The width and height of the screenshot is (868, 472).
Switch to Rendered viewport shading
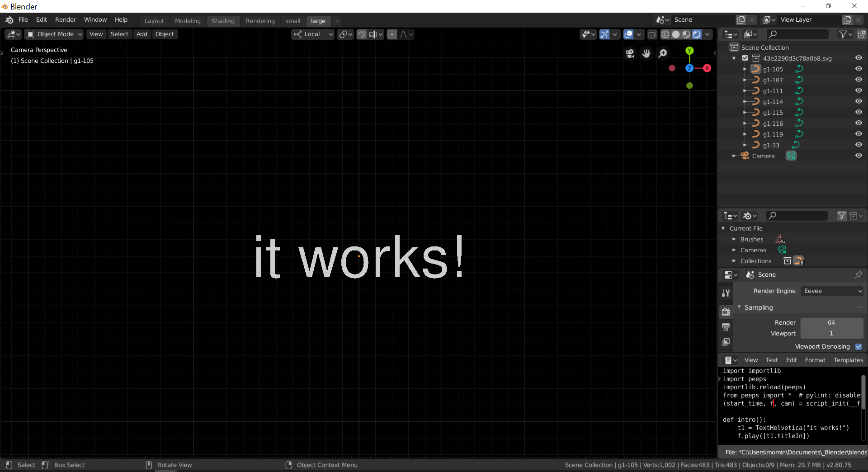(698, 34)
